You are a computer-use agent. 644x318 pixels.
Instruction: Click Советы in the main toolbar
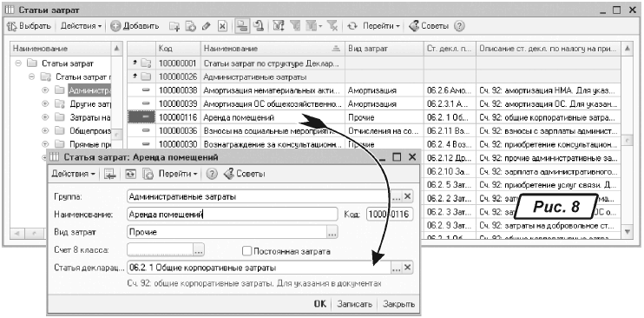coord(430,26)
